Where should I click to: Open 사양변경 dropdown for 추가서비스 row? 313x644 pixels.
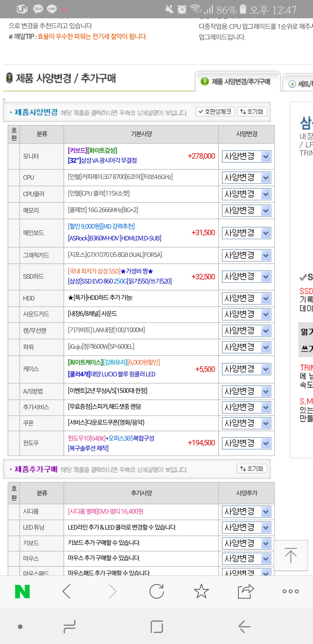click(x=246, y=408)
